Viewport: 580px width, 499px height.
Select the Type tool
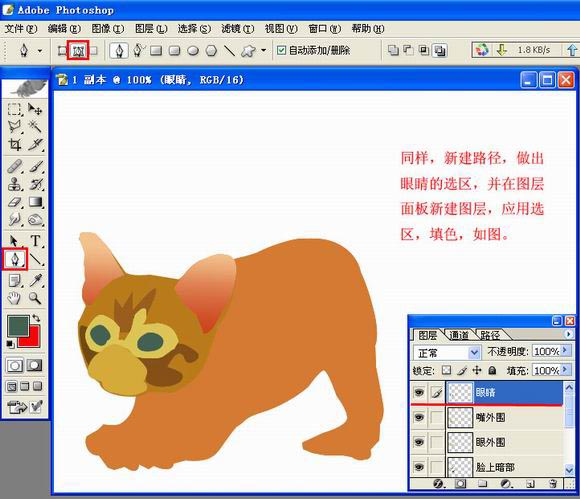(36, 241)
